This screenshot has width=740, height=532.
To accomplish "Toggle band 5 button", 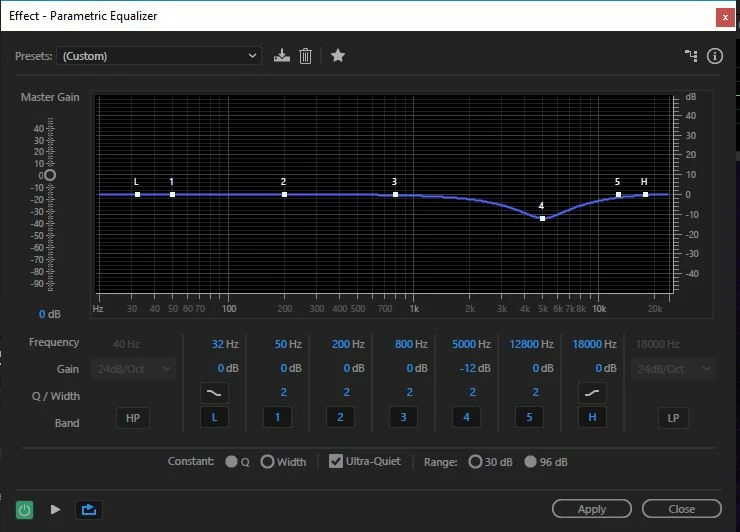I will [529, 417].
